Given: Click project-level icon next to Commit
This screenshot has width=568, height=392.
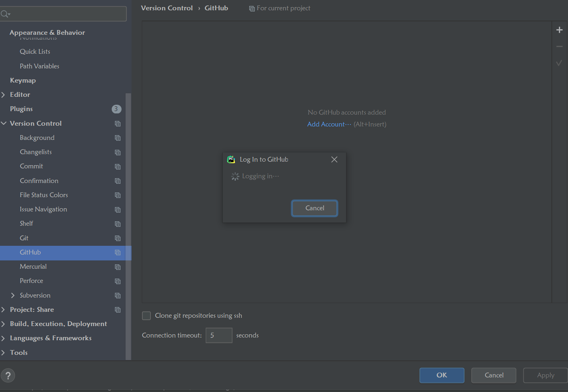Looking at the screenshot, I should pyautogui.click(x=118, y=167).
